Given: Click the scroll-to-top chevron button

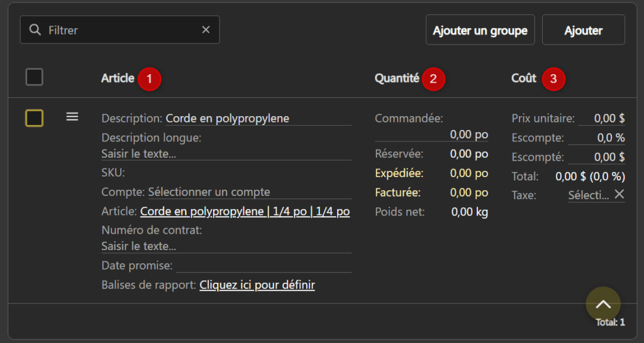Looking at the screenshot, I should point(603,304).
